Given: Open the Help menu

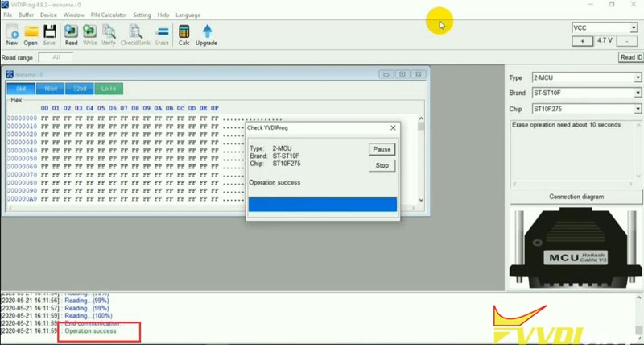Looking at the screenshot, I should point(163,15).
